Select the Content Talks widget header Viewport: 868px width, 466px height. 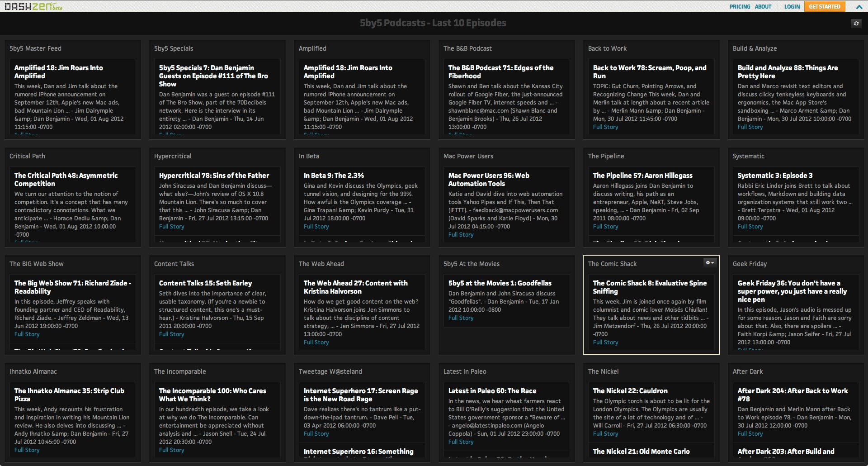(174, 264)
